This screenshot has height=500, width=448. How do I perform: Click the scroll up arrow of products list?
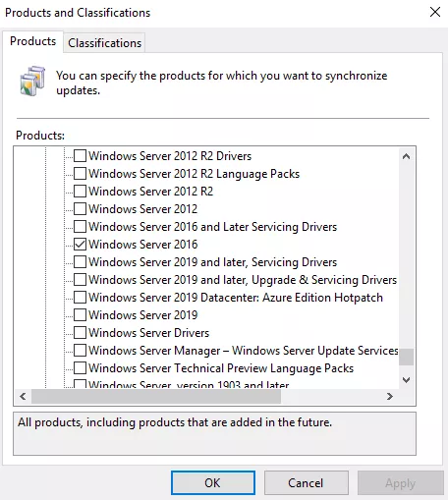coord(406,156)
